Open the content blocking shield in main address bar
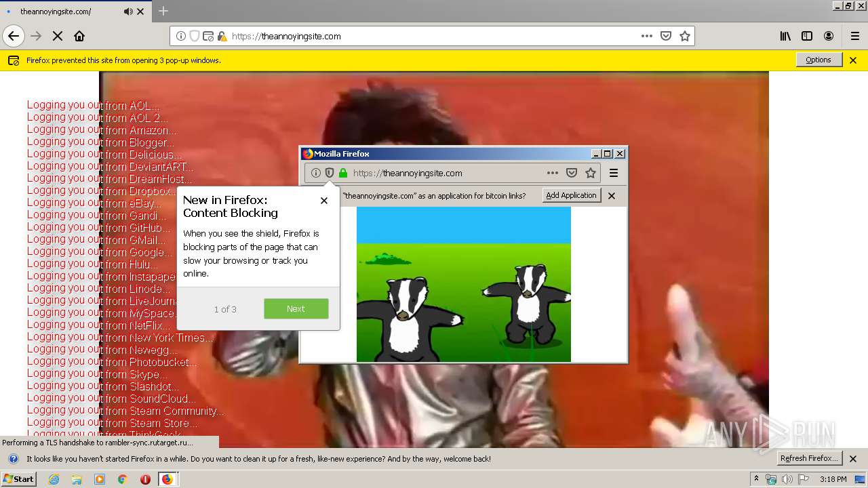The width and height of the screenshot is (868, 488). pos(195,36)
